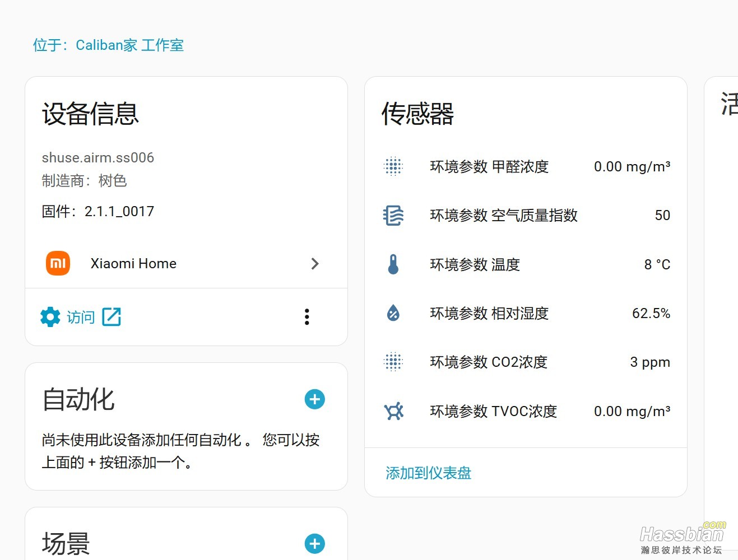
Task: Click the formaldehyde concentration sensor icon
Action: pyautogui.click(x=393, y=166)
